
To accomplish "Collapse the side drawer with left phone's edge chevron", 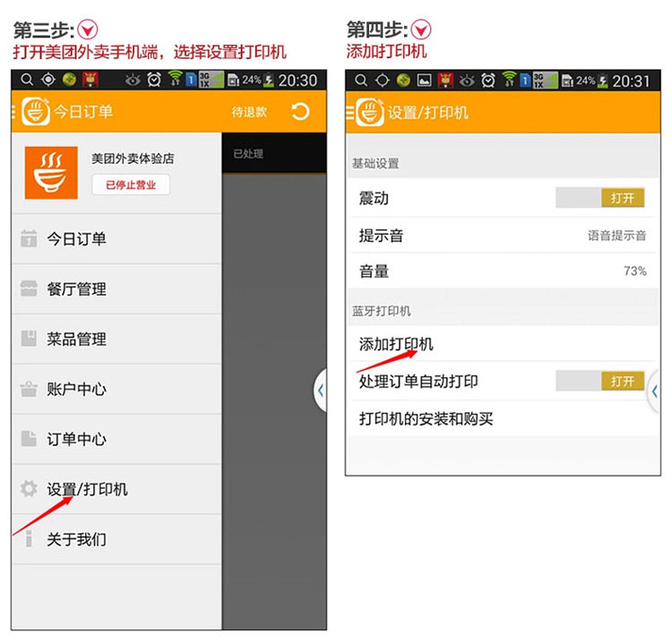I will click(x=320, y=391).
